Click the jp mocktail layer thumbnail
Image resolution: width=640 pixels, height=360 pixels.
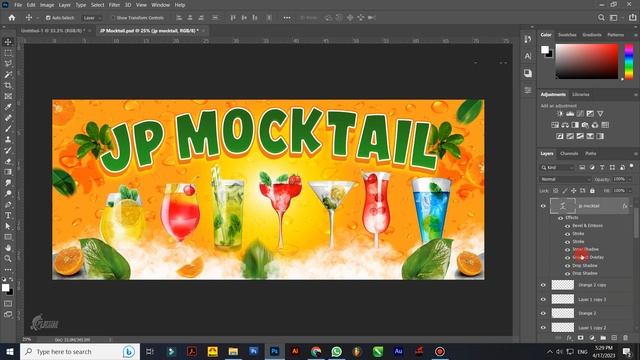(x=562, y=206)
